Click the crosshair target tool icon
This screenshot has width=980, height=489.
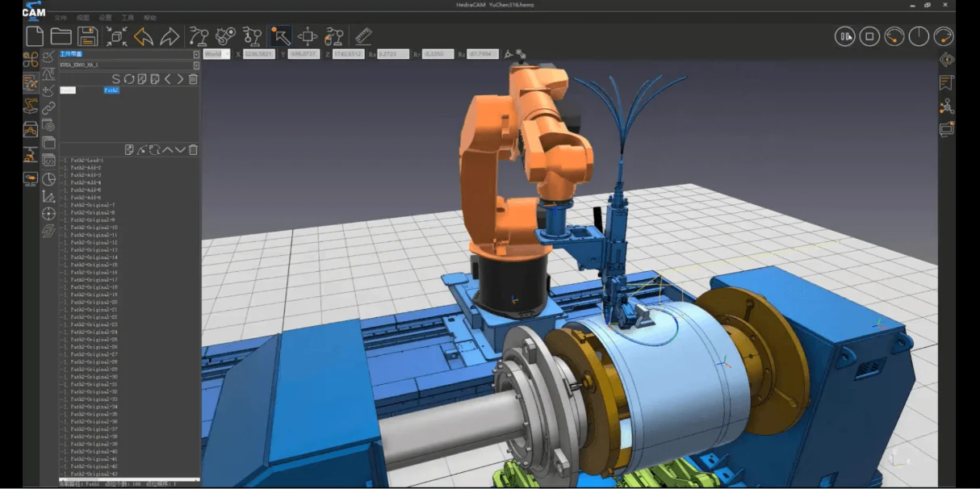[x=48, y=214]
